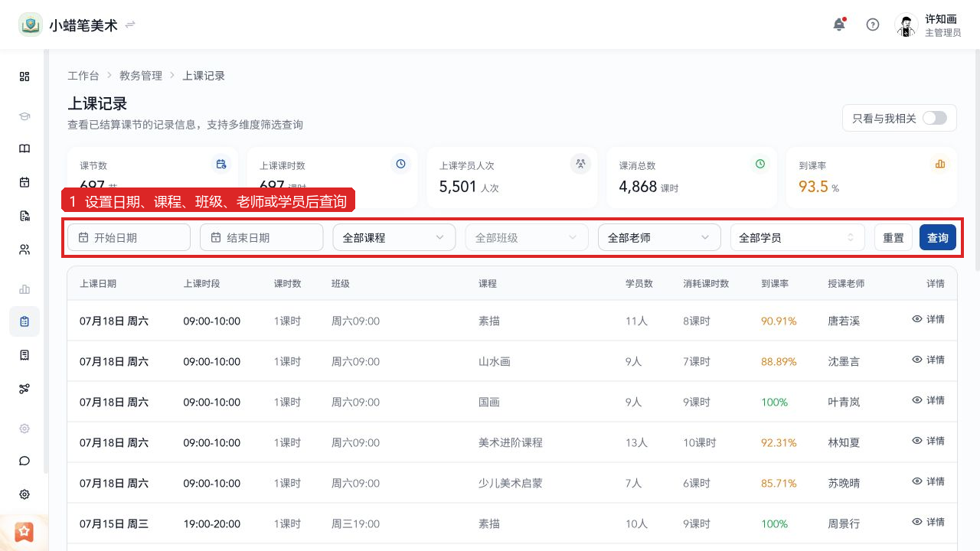View 详情 for 素描 唐若溪 row
The height and width of the screenshot is (551, 980).
(x=928, y=319)
